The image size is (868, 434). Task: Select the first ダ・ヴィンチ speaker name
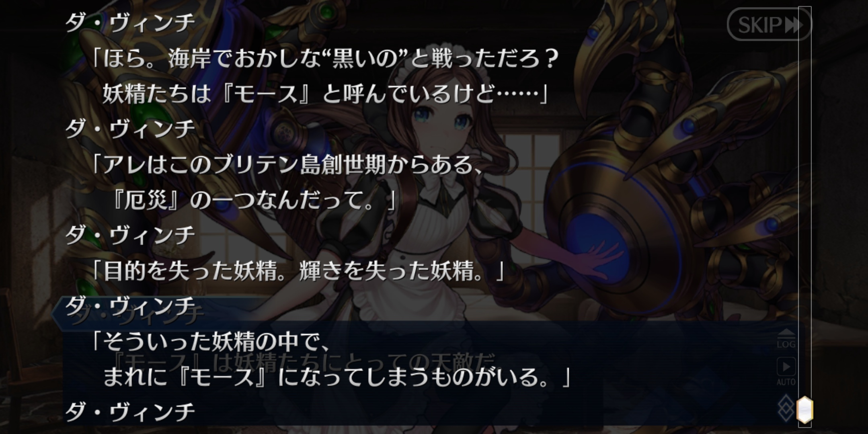point(130,23)
